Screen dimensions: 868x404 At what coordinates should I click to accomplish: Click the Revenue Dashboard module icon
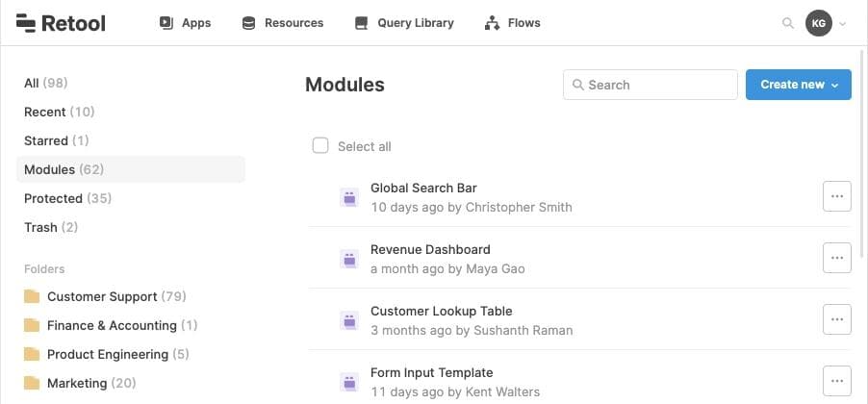pyautogui.click(x=349, y=259)
